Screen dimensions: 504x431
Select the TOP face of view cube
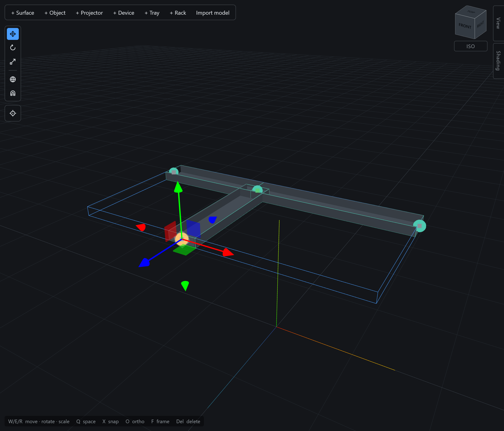tap(471, 12)
